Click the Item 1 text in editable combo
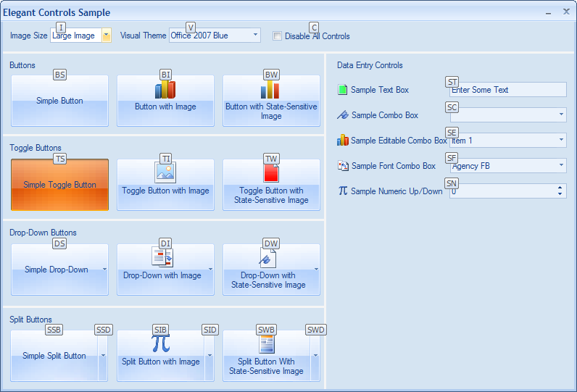Image resolution: width=577 pixels, height=392 pixels. click(x=462, y=141)
